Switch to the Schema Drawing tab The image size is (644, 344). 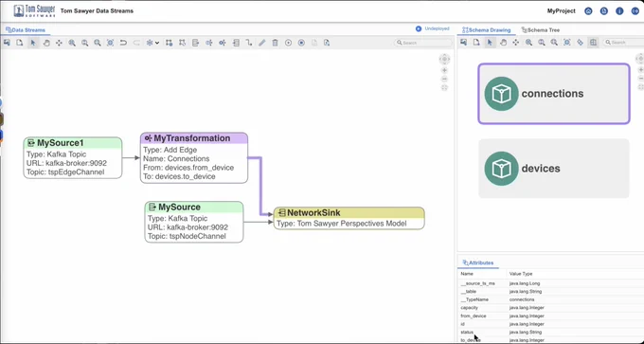pyautogui.click(x=486, y=30)
